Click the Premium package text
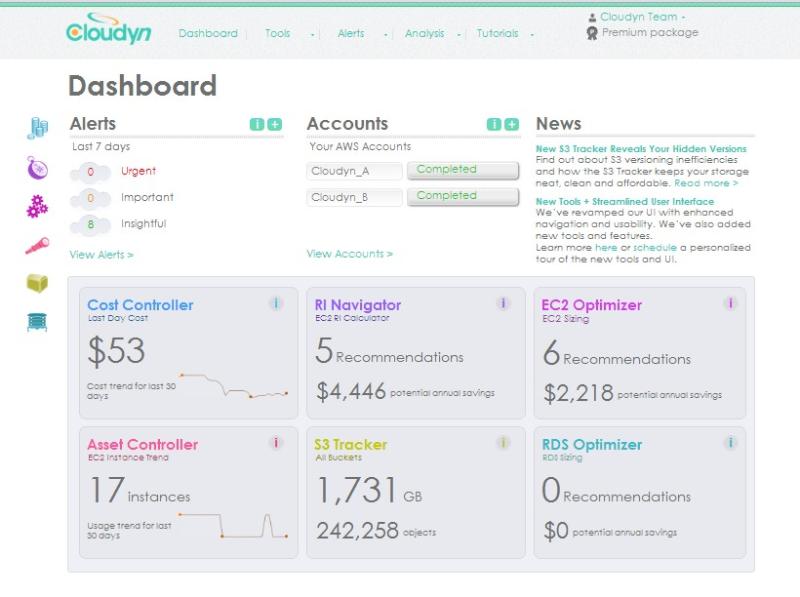 (x=650, y=33)
